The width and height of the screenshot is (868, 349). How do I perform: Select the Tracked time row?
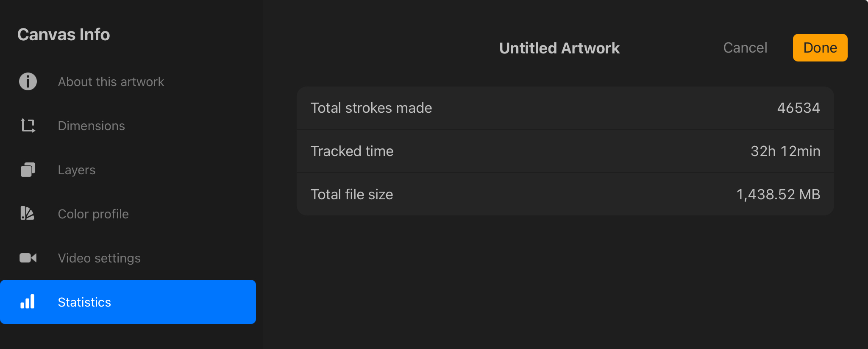coord(565,151)
